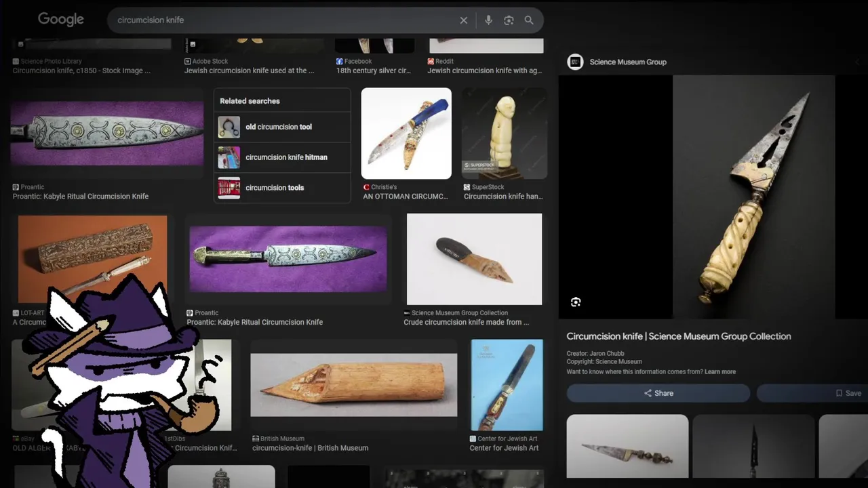Screen dimensions: 868x488
Task: Open the Google logo homepage
Action: click(60, 19)
